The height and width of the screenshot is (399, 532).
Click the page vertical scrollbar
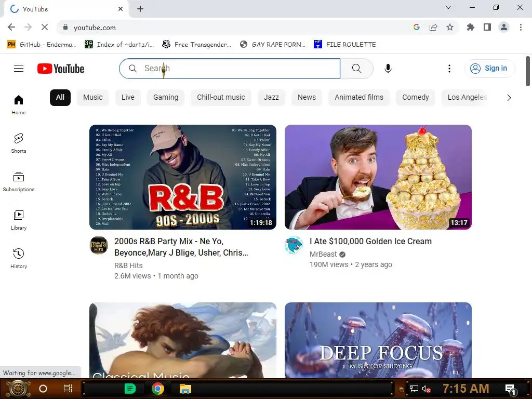click(x=528, y=71)
